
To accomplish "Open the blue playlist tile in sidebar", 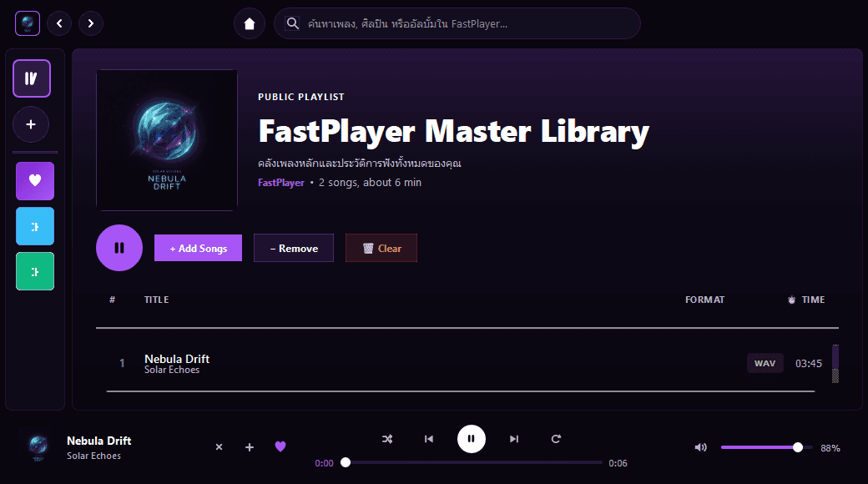I will click(35, 226).
